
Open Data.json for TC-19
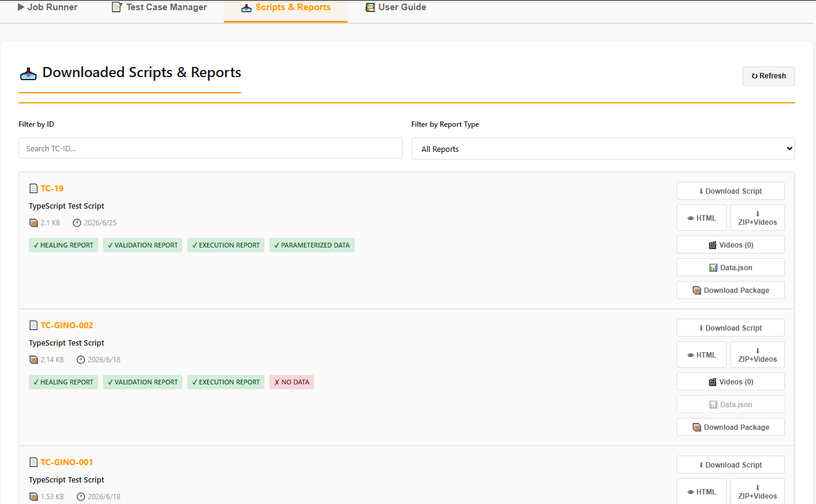point(730,268)
